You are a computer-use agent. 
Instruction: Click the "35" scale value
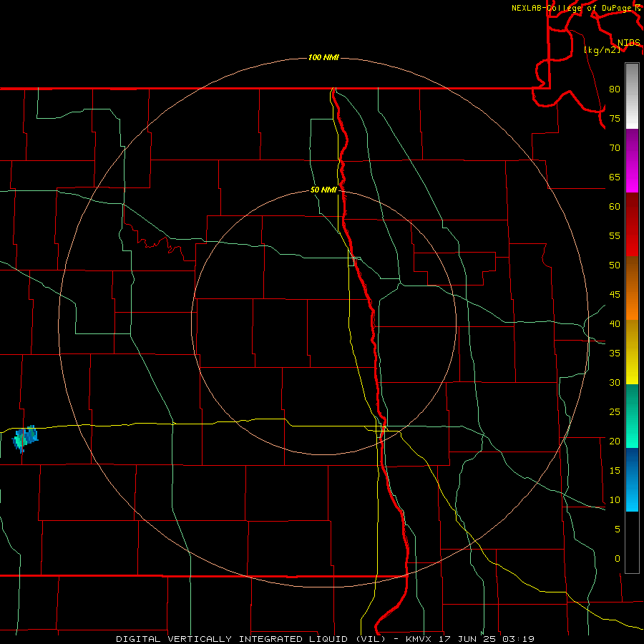point(615,353)
